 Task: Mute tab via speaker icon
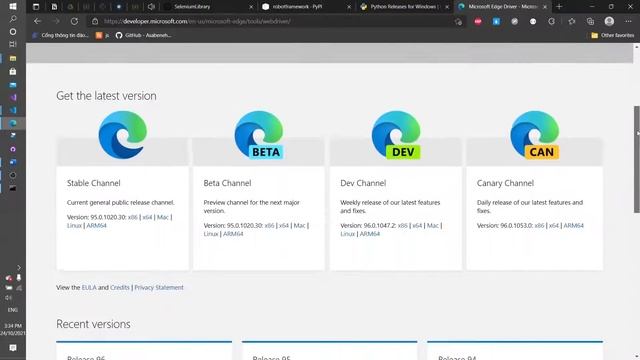coord(151,7)
